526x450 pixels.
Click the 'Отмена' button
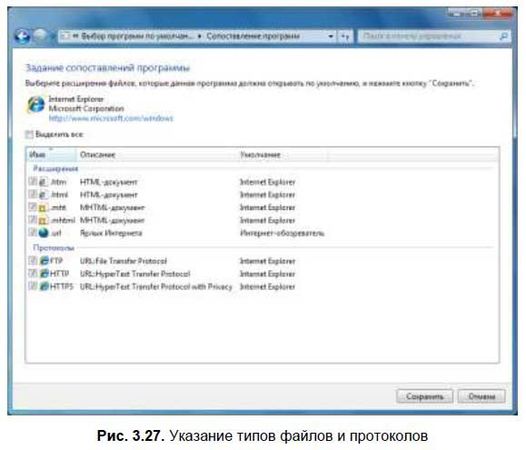(x=482, y=397)
